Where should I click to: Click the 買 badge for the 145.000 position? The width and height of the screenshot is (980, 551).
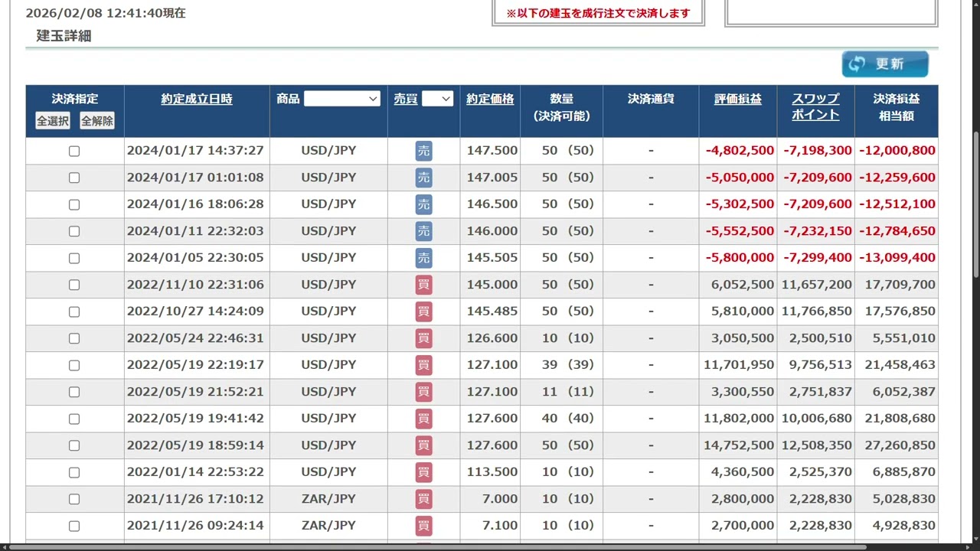[423, 285]
